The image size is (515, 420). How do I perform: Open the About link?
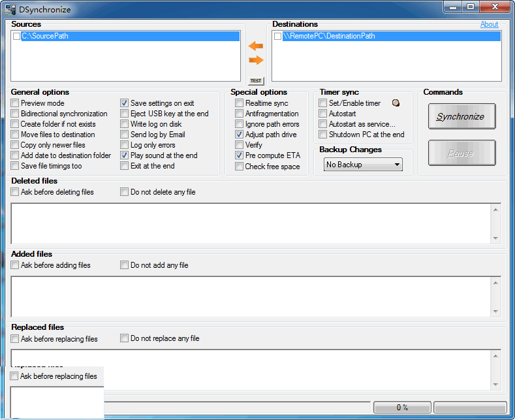(489, 24)
